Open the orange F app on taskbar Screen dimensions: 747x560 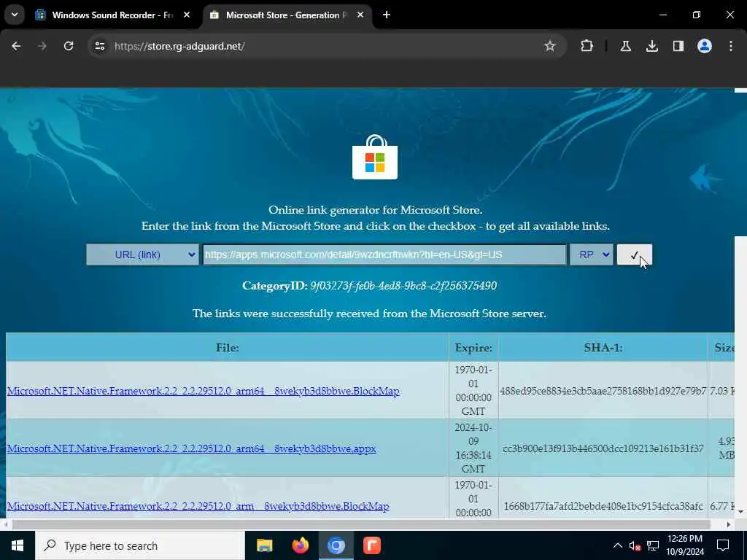point(371,545)
